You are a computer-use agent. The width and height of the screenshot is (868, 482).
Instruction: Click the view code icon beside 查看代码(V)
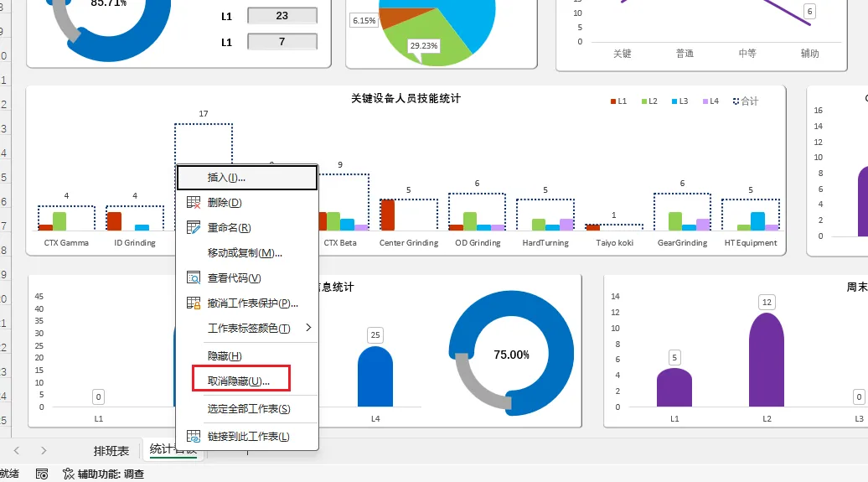click(194, 278)
